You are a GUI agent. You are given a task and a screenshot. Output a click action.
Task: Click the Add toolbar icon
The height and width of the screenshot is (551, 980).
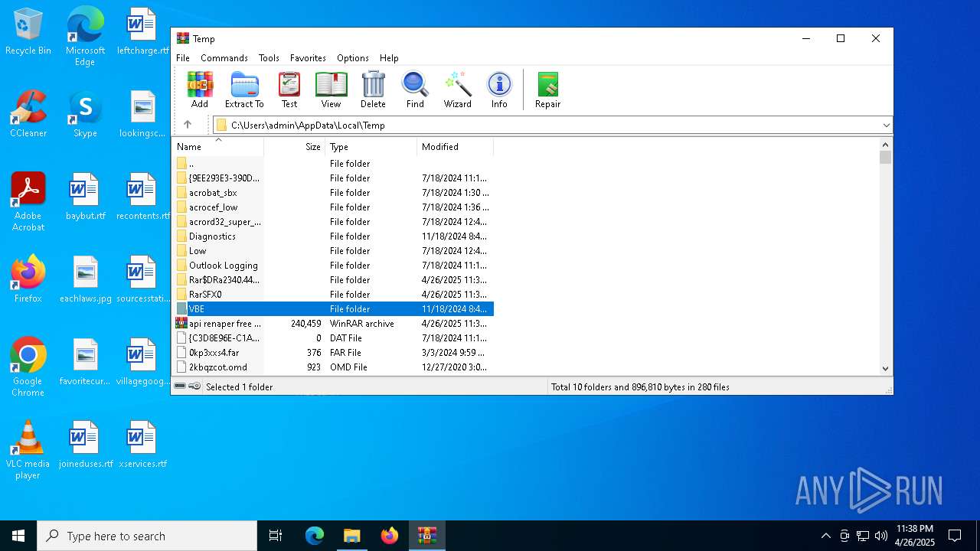coord(200,90)
